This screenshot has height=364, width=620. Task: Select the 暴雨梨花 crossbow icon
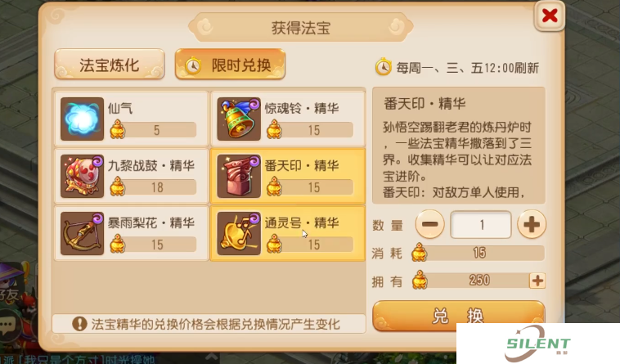[x=83, y=233]
